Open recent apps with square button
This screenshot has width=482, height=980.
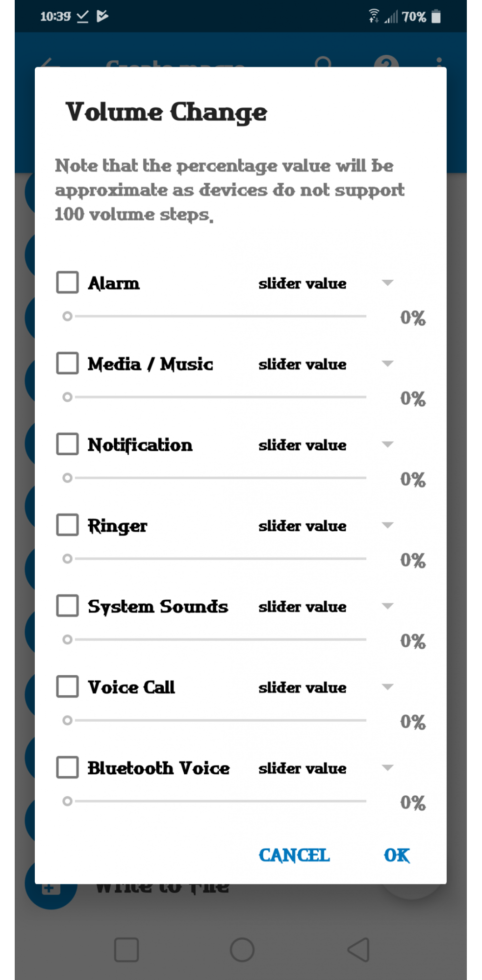pos(127,950)
